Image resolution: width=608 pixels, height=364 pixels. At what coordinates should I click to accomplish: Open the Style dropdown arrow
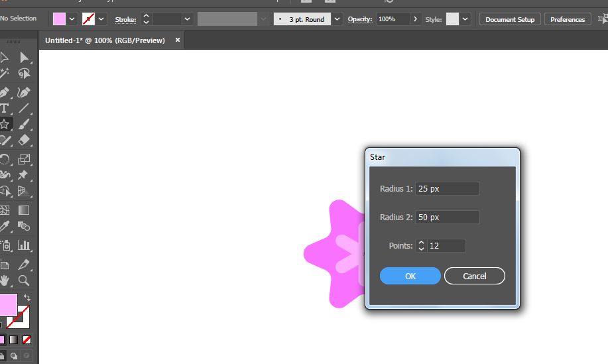[x=465, y=19]
